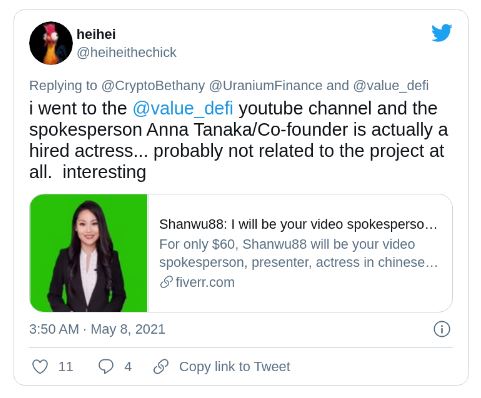Follow the fiverr.com domain link
481x398 pixels.
pos(205,282)
